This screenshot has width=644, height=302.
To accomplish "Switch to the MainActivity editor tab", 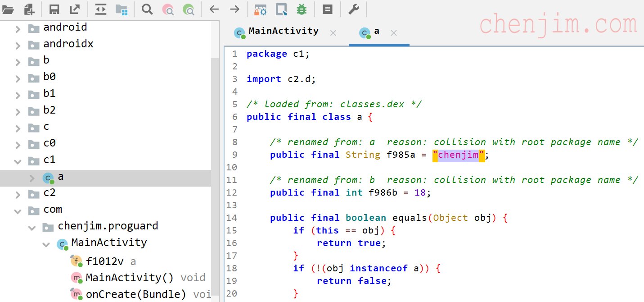I will (284, 31).
